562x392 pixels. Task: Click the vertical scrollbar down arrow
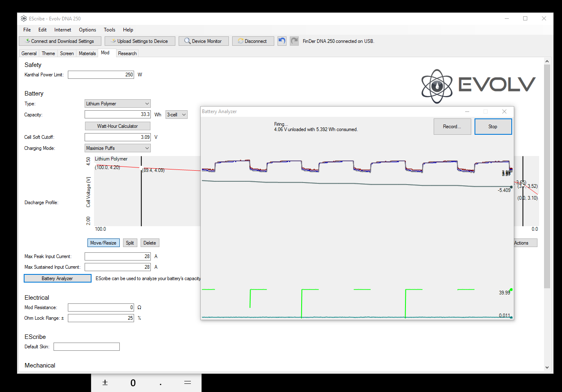point(547,367)
